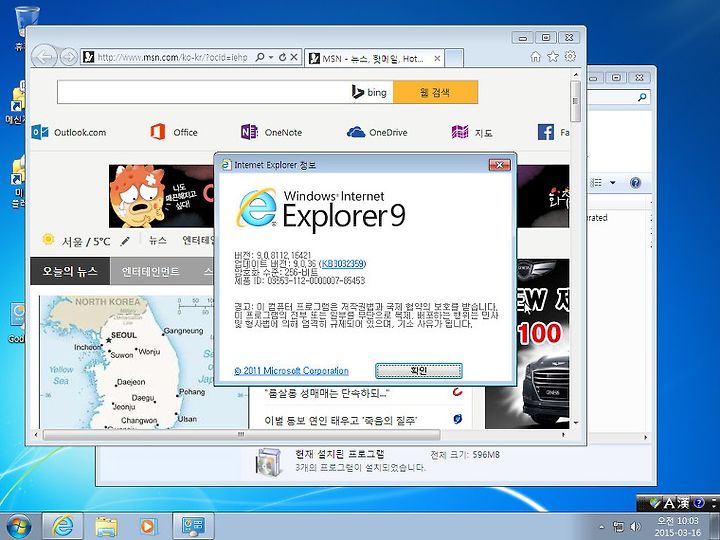Select the 오늘의 뉴스 tab
The image size is (720, 540).
click(x=70, y=271)
